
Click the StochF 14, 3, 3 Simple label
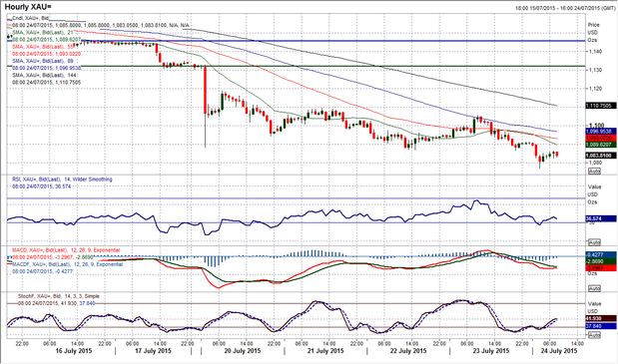click(59, 296)
